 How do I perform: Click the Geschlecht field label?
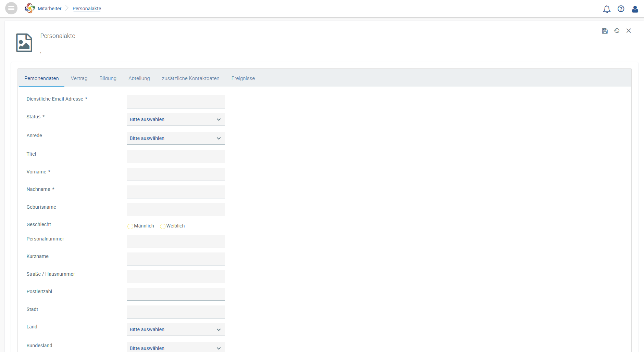tap(39, 224)
